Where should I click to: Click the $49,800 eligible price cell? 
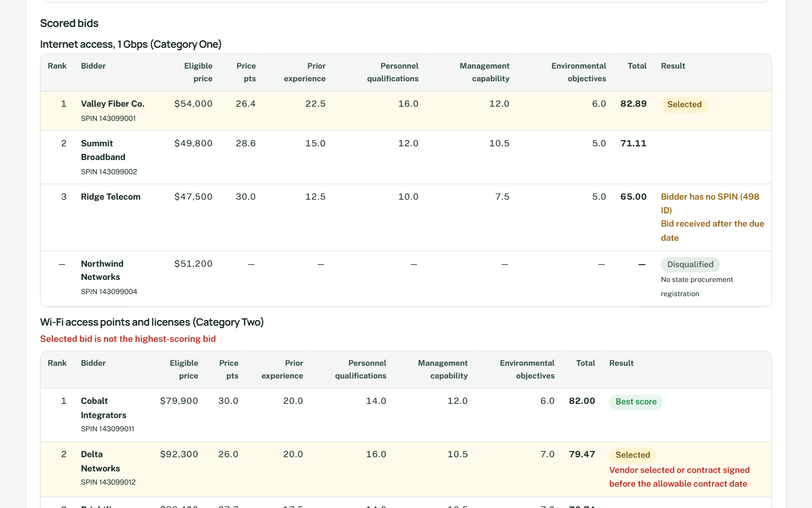point(193,143)
